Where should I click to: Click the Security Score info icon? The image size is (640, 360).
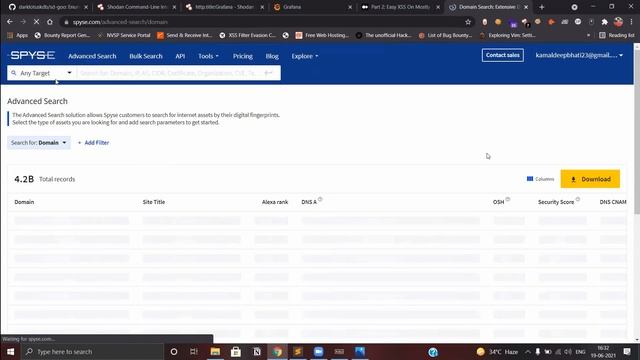click(x=578, y=199)
